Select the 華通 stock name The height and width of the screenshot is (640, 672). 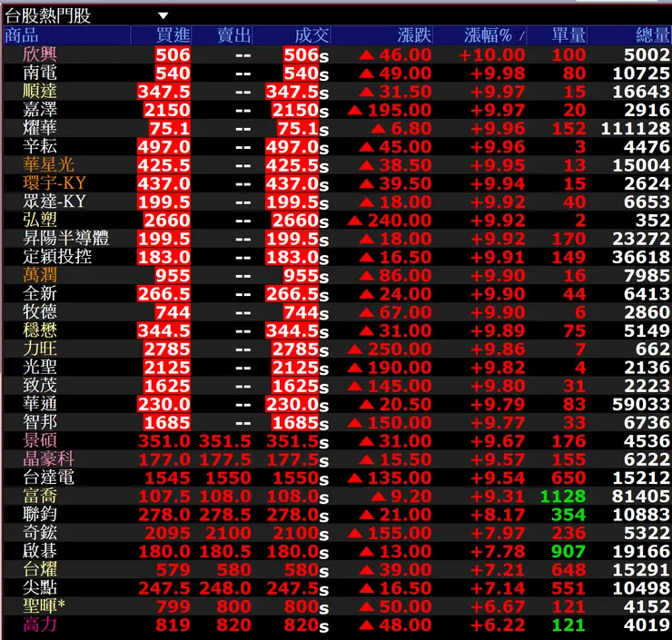coord(40,404)
